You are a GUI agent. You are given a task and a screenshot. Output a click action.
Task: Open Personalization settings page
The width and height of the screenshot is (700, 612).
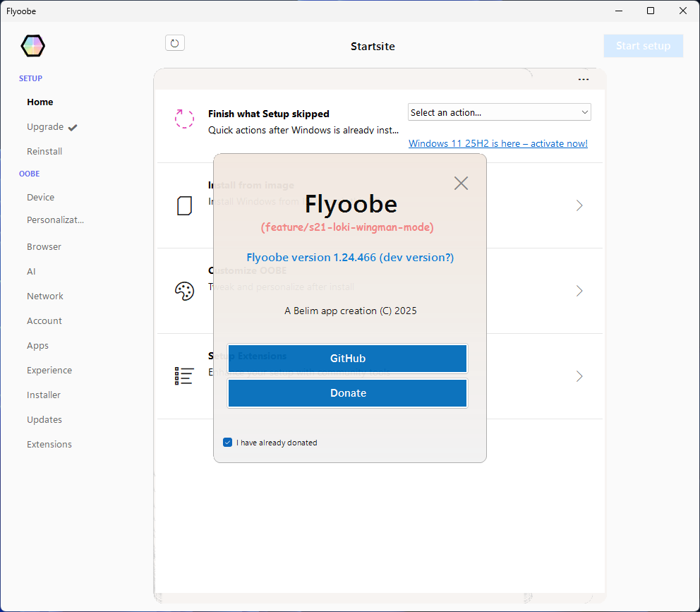[55, 220]
